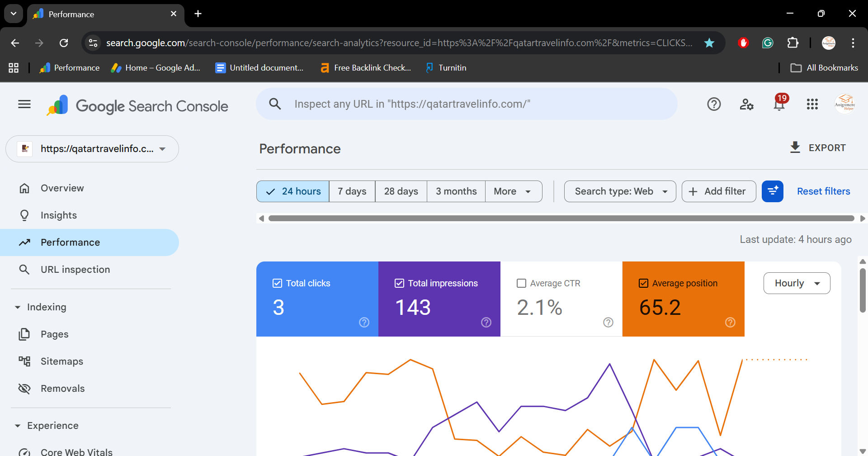Toggle the Total impressions checkbox
868x456 pixels.
(x=399, y=283)
